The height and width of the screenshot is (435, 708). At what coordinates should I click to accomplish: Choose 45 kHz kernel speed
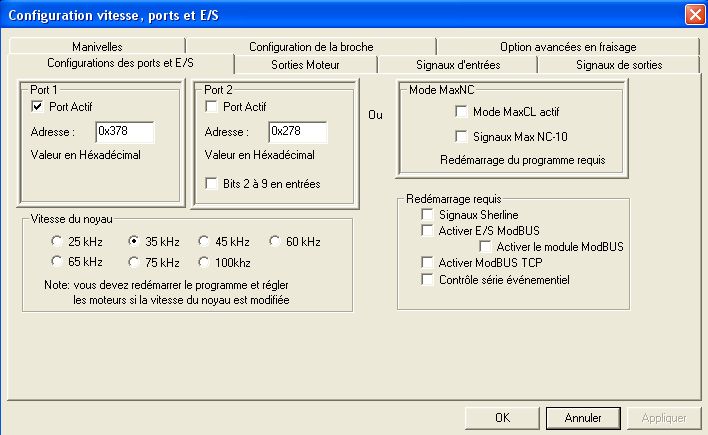click(x=204, y=241)
